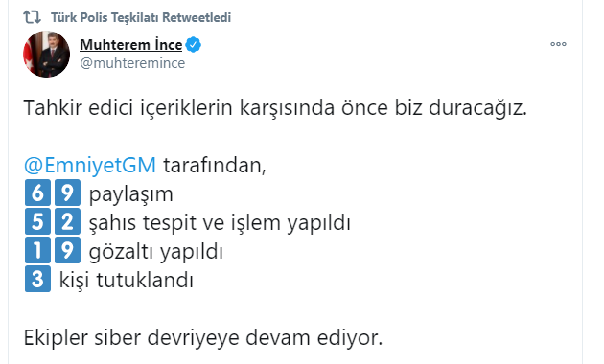Click the keycap 5 emoji
This screenshot has height=364, width=604.
point(37,221)
